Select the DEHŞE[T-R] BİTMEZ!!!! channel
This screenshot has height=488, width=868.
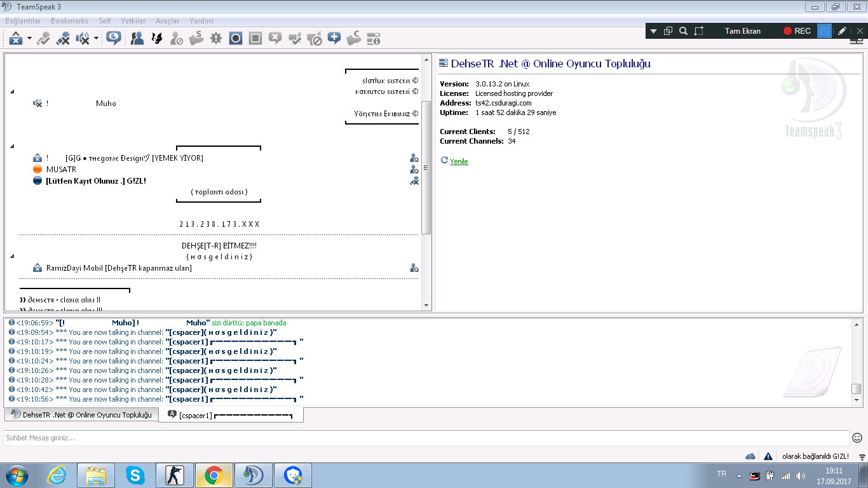[x=219, y=245]
